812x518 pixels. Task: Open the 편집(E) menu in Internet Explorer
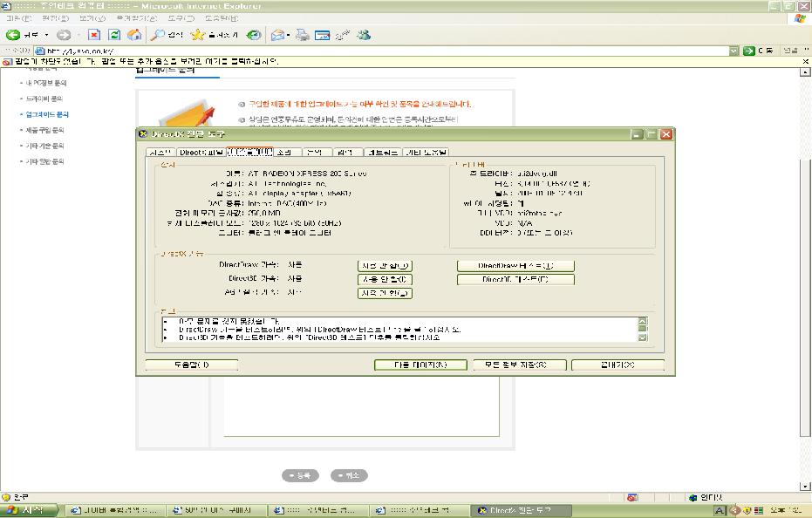pos(56,18)
